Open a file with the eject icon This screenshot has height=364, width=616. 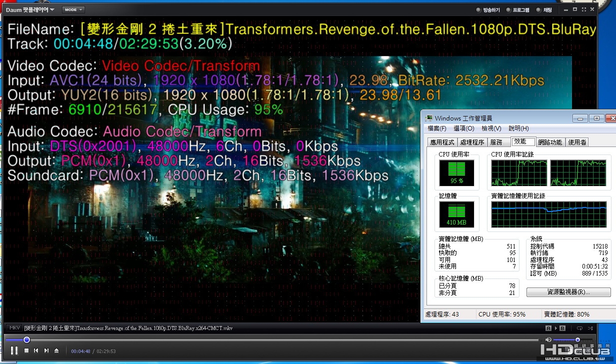(56, 350)
